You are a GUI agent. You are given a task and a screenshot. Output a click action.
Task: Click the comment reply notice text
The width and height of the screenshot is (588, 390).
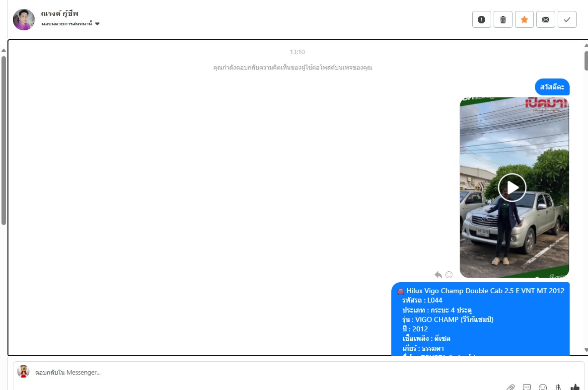pos(293,68)
